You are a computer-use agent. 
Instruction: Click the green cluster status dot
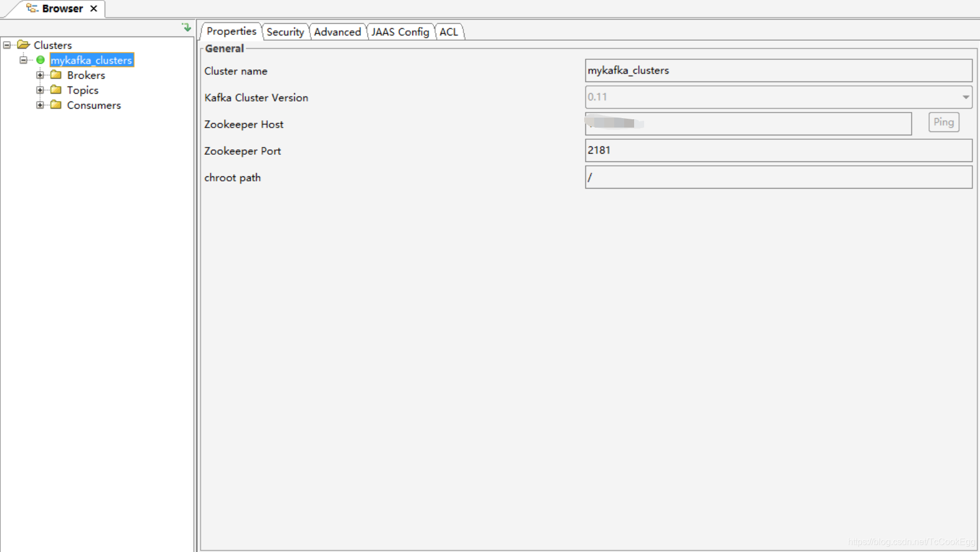tap(40, 60)
